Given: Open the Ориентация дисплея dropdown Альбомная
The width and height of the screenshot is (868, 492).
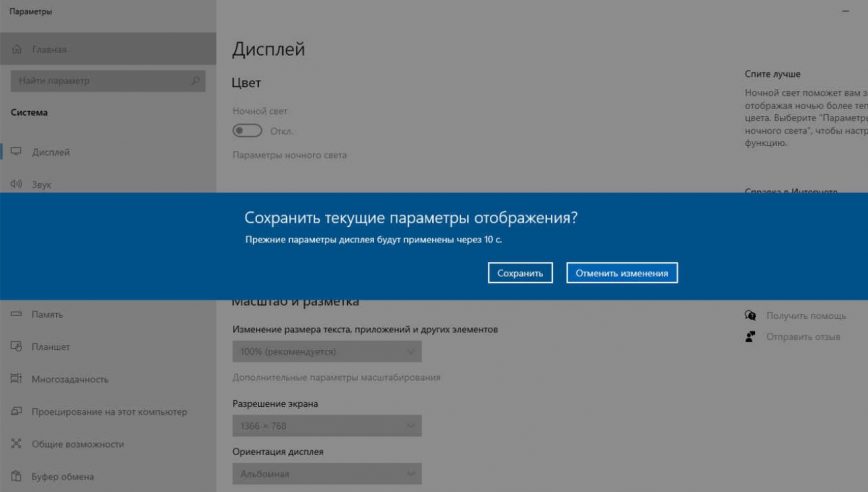Looking at the screenshot, I should 327,474.
